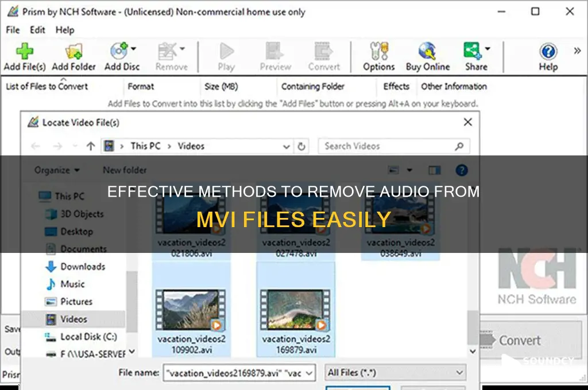Open the File name combo dropdown arrow
Viewport: 588px width, 390px height.
click(309, 373)
